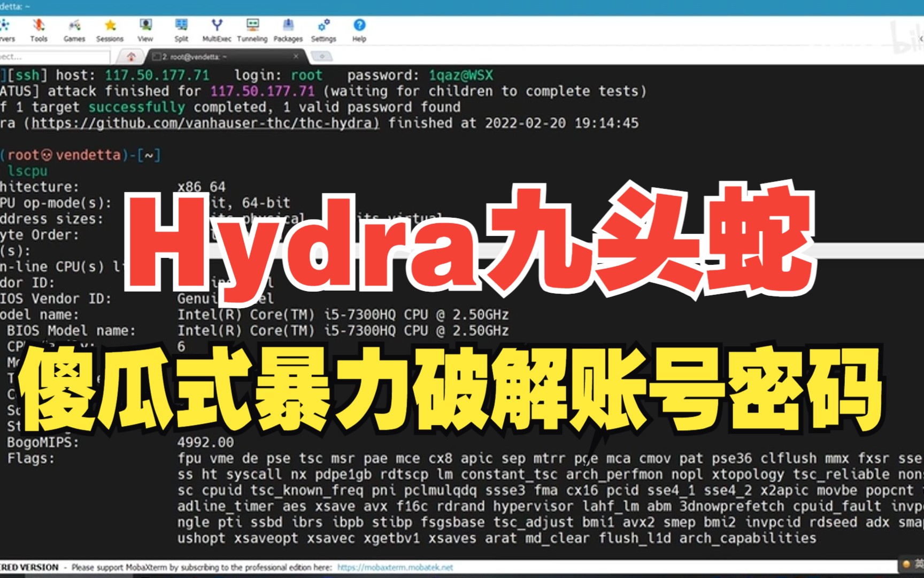The image size is (924, 578).
Task: Click the '1 valid password found' text
Action: [x=372, y=107]
